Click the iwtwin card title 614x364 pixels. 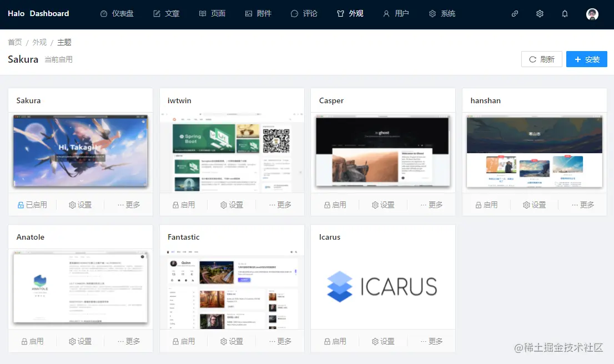[179, 100]
